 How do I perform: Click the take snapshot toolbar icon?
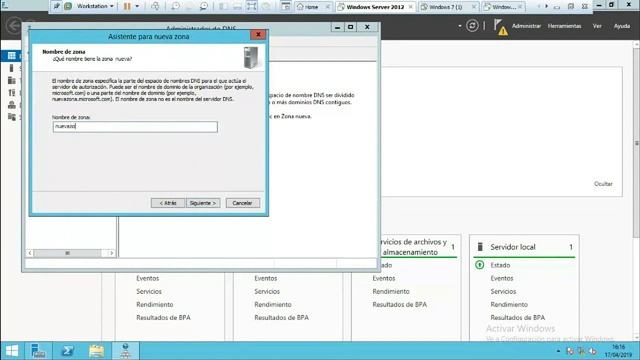pos(175,7)
